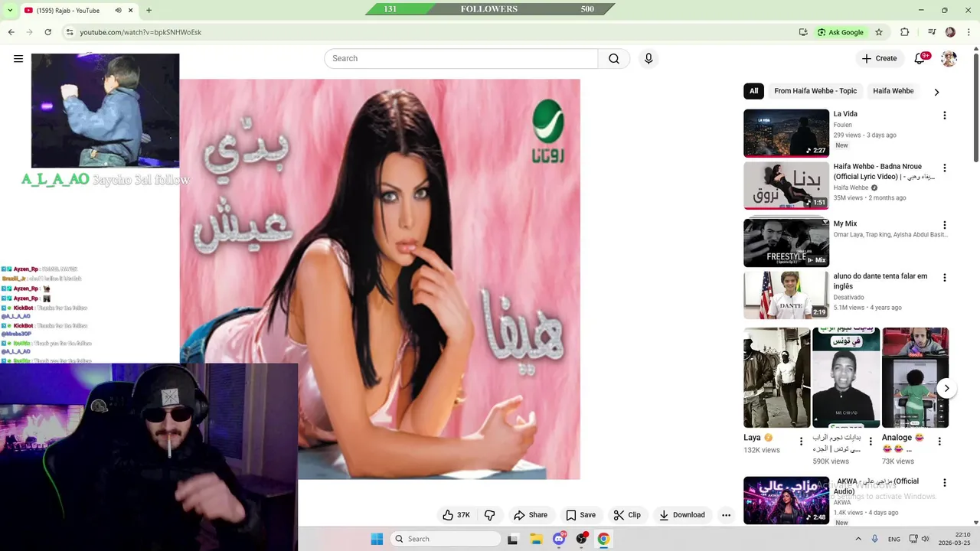Download the video
This screenshot has width=980, height=551.
[x=682, y=515]
